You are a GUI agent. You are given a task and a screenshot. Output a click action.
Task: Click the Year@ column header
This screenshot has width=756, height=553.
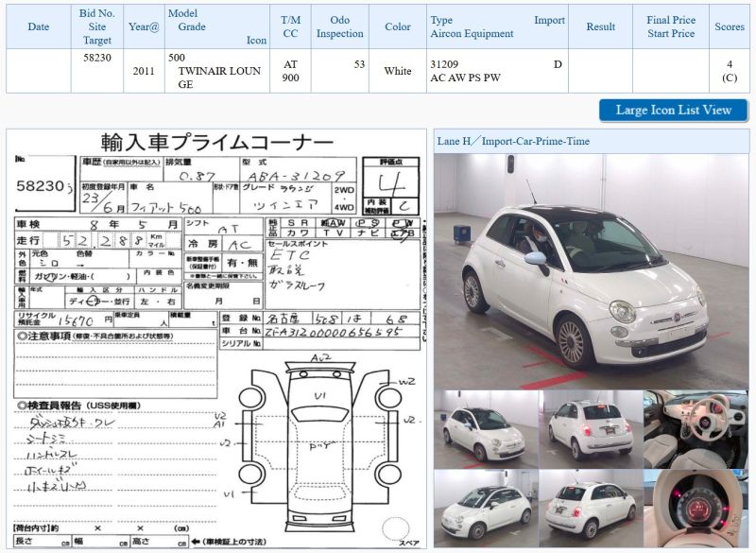[x=144, y=27]
